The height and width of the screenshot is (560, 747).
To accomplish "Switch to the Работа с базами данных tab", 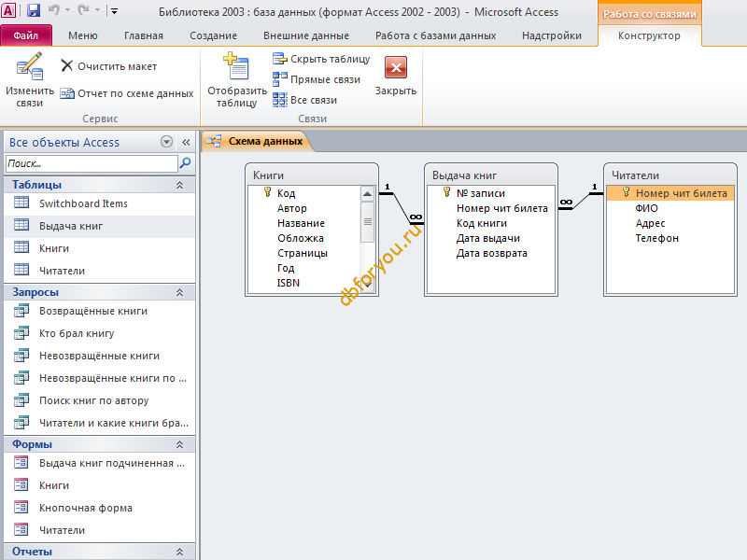I will coord(435,35).
